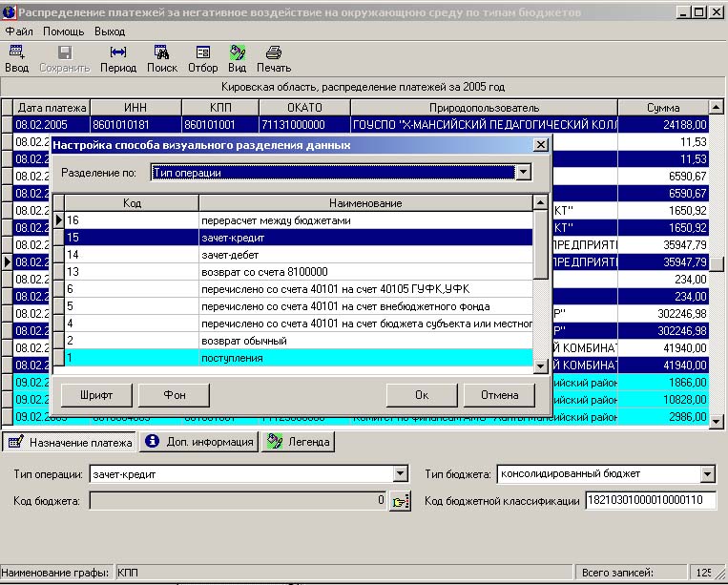The height and width of the screenshot is (585, 728).
Task: Switch to the Легенда tab
Action: point(298,442)
